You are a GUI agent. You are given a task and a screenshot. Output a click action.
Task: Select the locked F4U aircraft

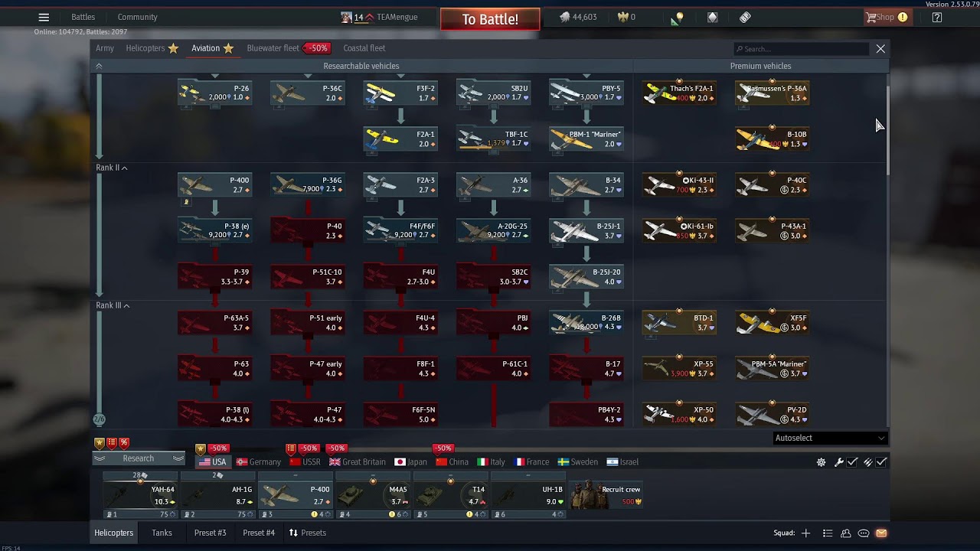(400, 276)
